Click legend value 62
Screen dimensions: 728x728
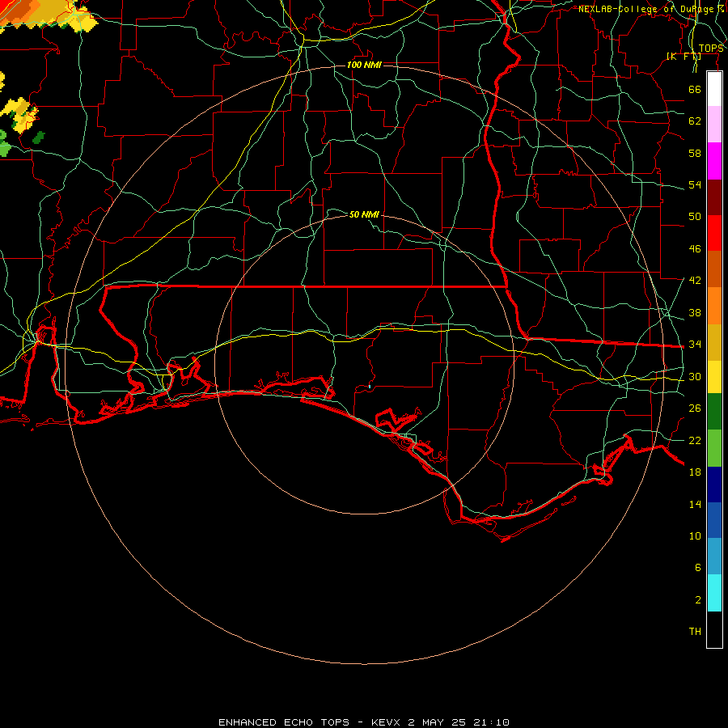coord(695,121)
